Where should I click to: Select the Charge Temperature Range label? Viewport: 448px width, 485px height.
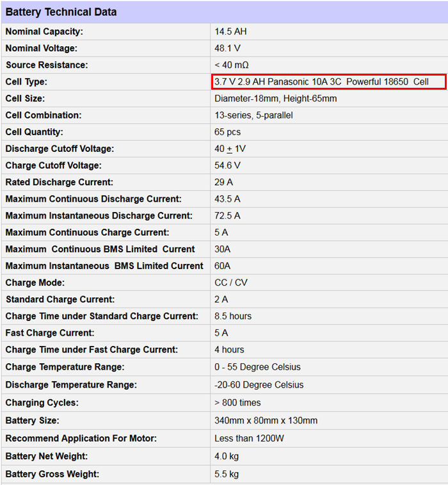click(x=65, y=367)
